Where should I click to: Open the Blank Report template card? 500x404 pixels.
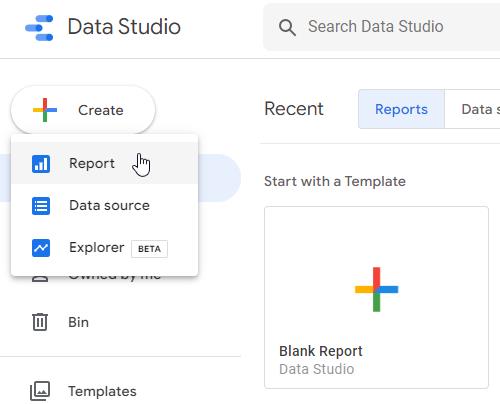(376, 297)
